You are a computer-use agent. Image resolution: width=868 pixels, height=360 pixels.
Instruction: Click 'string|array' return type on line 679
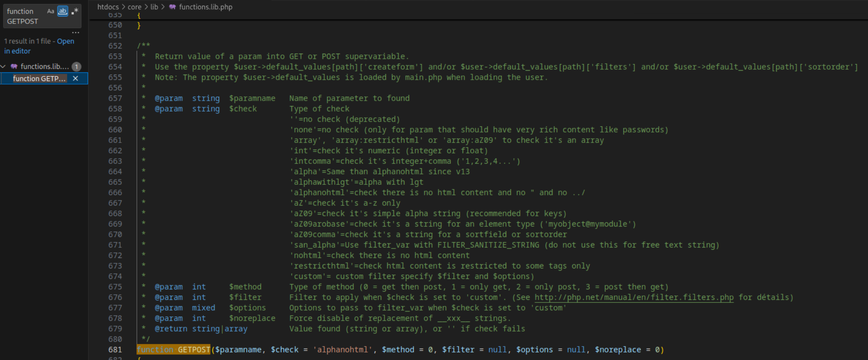[x=220, y=329]
